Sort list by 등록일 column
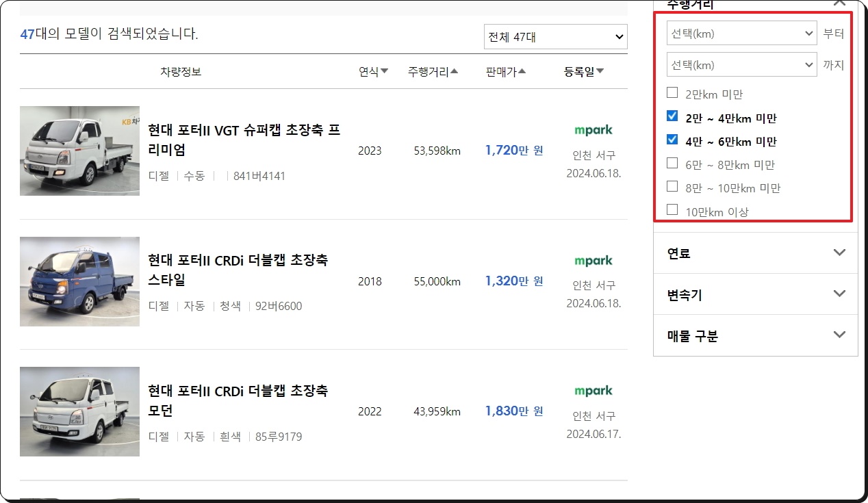 (x=584, y=72)
